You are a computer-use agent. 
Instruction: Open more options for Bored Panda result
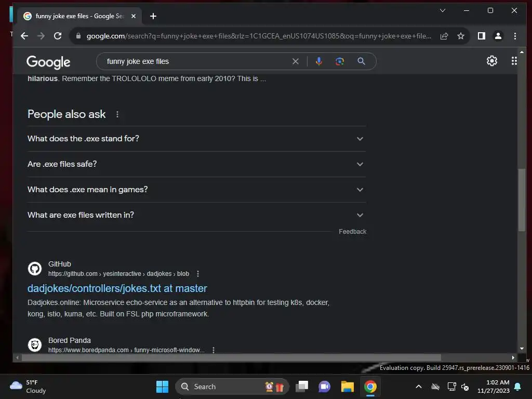tap(214, 350)
